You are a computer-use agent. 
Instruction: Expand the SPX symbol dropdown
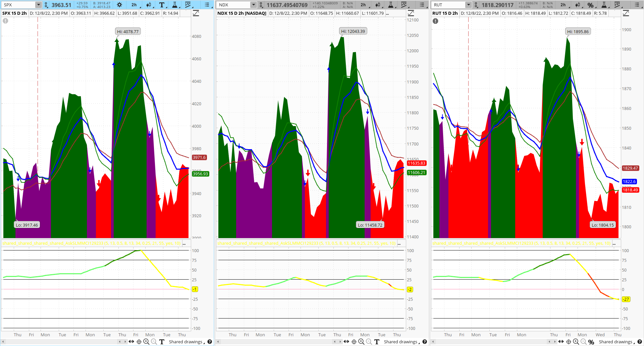pos(38,5)
